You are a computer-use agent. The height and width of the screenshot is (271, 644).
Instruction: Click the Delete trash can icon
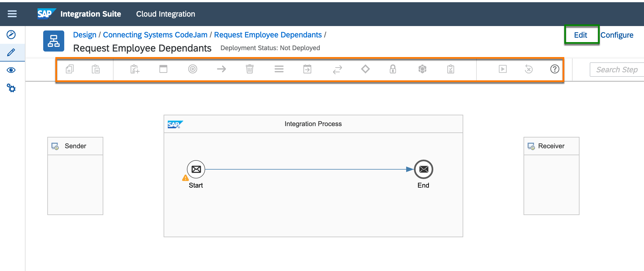pyautogui.click(x=250, y=69)
